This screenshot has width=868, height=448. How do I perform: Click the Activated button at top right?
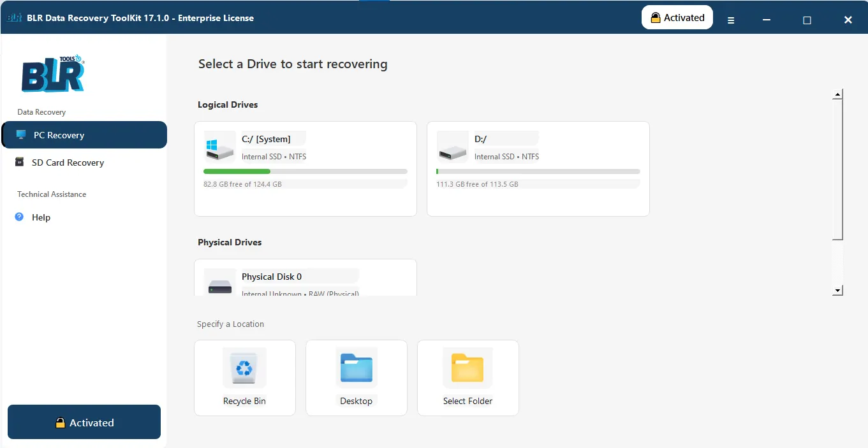point(677,18)
